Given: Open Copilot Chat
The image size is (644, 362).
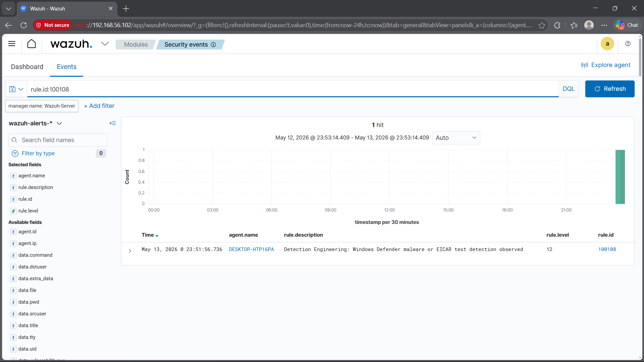Looking at the screenshot, I should pos(627,25).
